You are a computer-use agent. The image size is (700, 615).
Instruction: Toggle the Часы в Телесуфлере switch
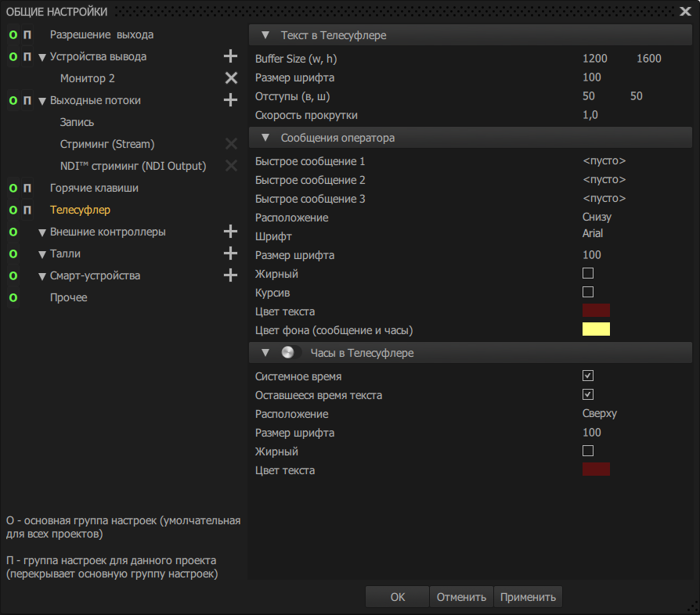(x=290, y=353)
